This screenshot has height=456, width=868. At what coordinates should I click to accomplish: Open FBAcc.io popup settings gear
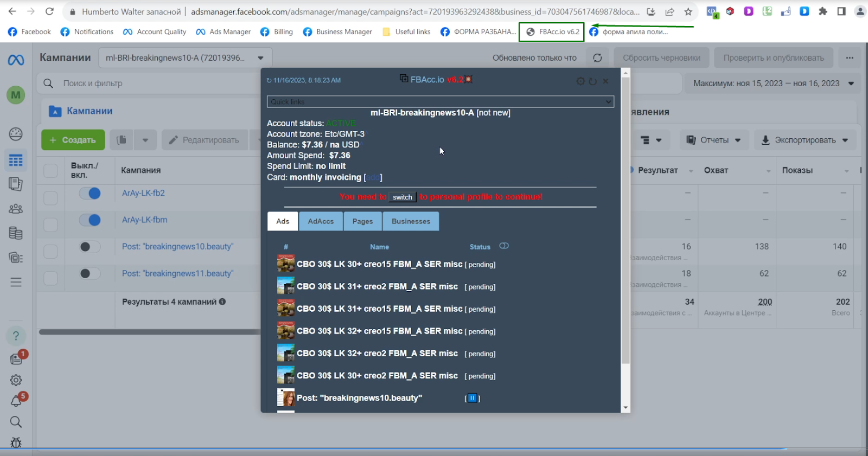[580, 81]
